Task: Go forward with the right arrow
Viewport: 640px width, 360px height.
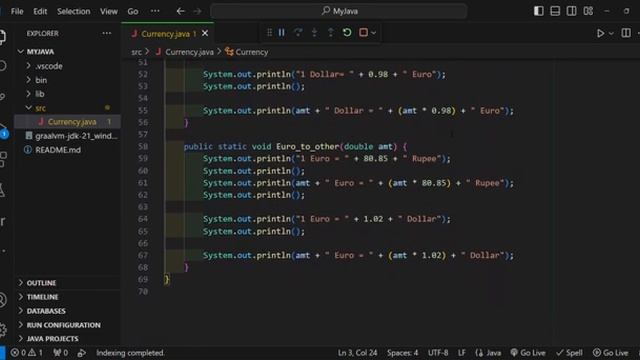Action: [198, 11]
